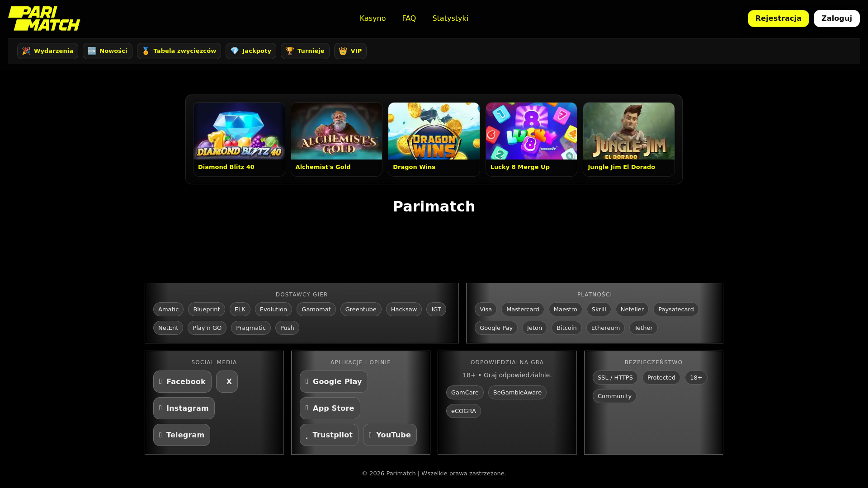868x488 pixels.
Task: Open the Wydarzenia section
Action: coord(47,51)
